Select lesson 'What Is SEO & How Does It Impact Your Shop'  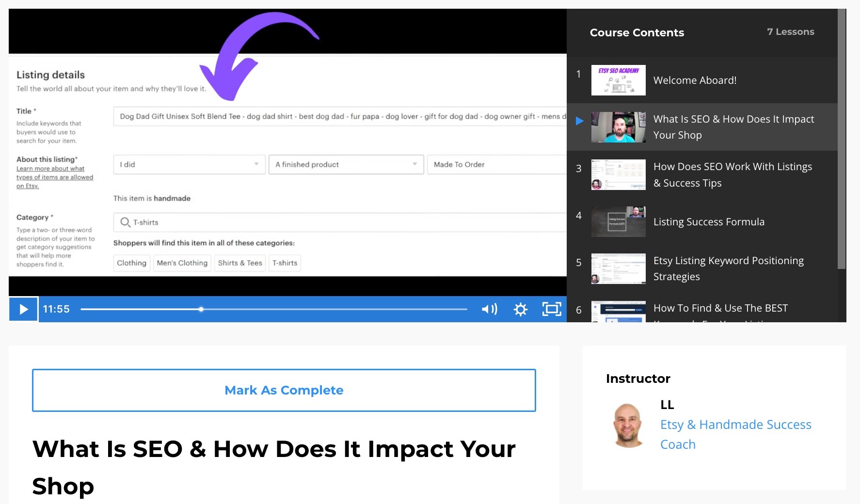(702, 127)
